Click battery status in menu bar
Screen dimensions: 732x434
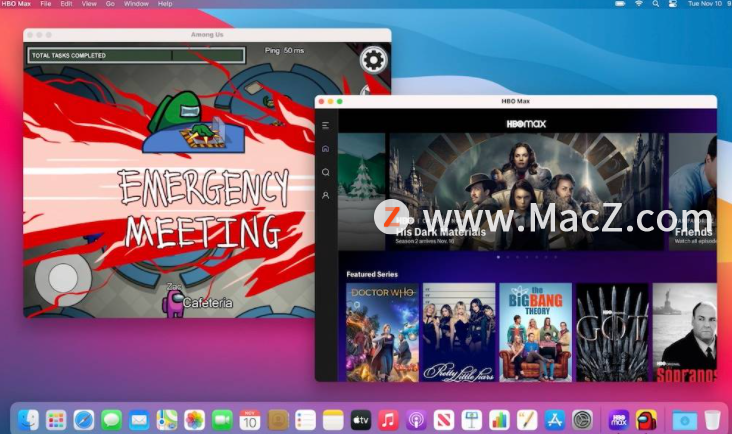pos(620,4)
